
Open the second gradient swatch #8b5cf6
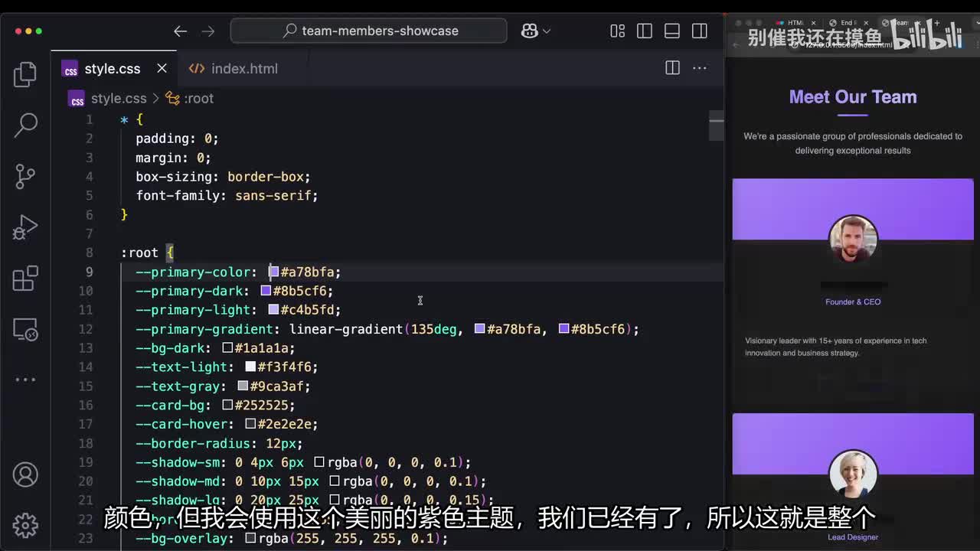click(563, 329)
